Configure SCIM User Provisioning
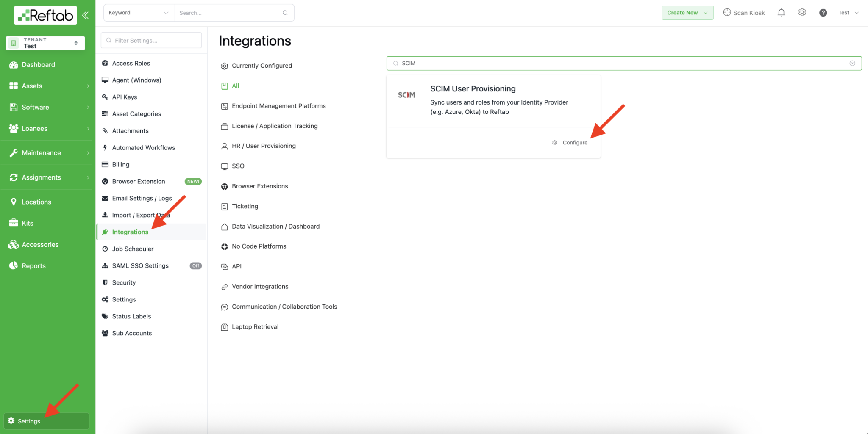This screenshot has height=434, width=868. click(570, 143)
